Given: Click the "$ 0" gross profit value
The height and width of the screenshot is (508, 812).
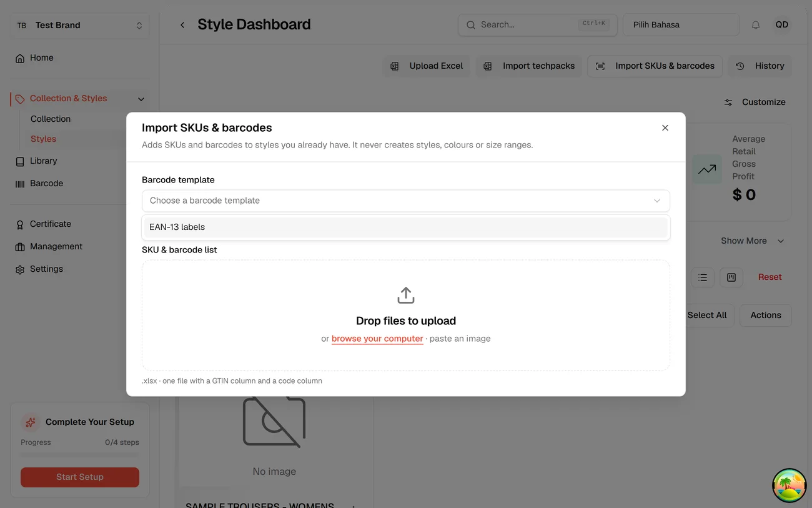Looking at the screenshot, I should point(744,195).
